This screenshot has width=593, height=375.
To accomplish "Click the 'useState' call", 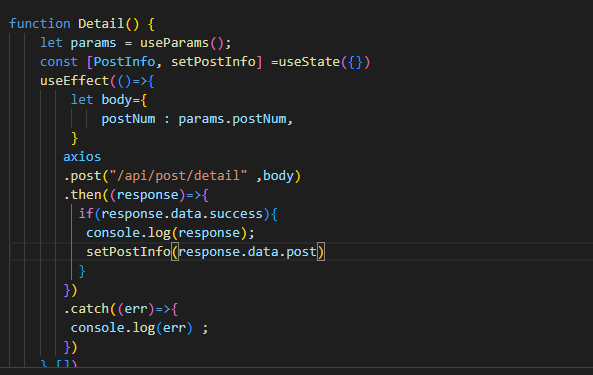I will coord(309,62).
